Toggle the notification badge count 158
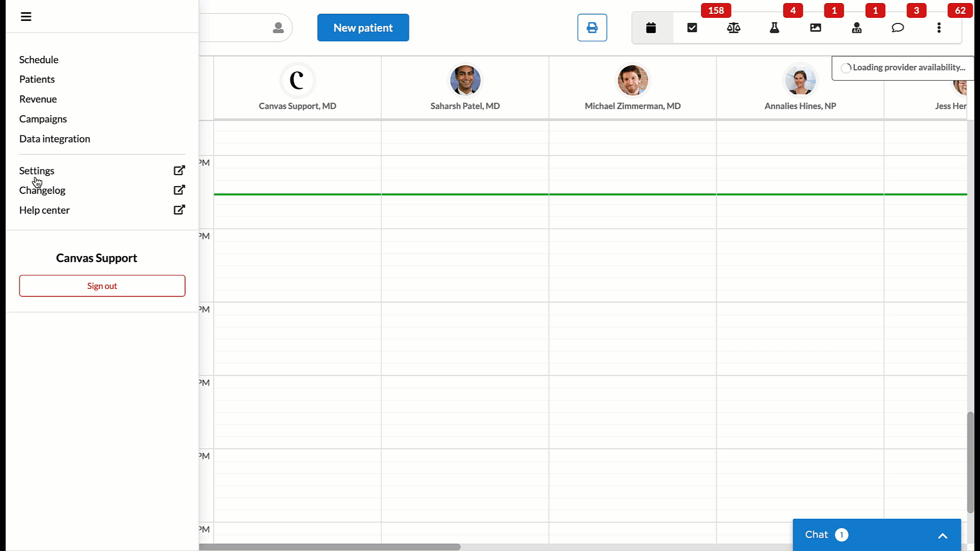980x551 pixels. click(x=716, y=10)
